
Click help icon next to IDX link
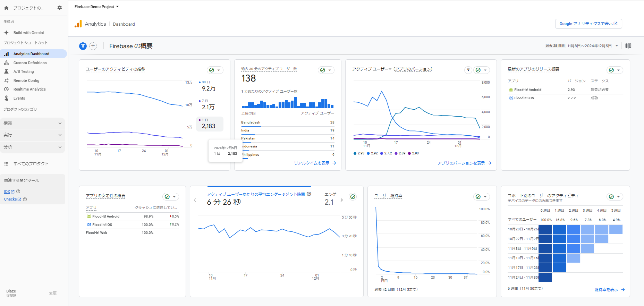(x=18, y=192)
